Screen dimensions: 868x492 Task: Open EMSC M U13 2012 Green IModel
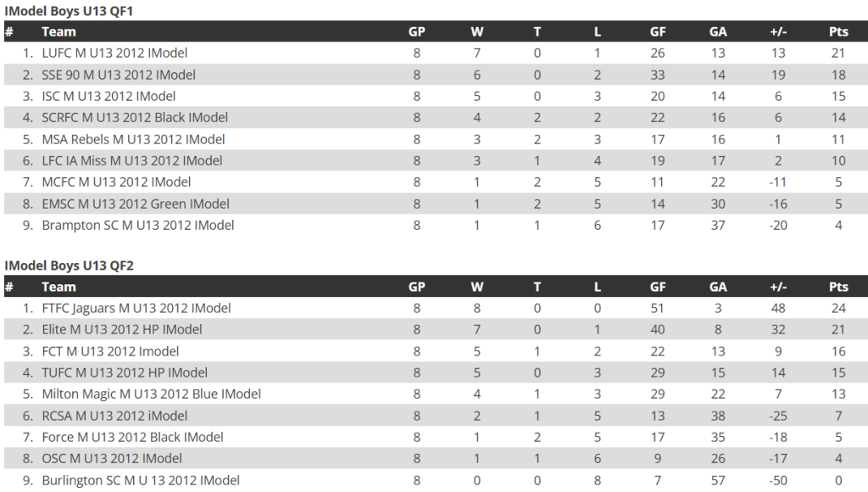click(x=135, y=204)
